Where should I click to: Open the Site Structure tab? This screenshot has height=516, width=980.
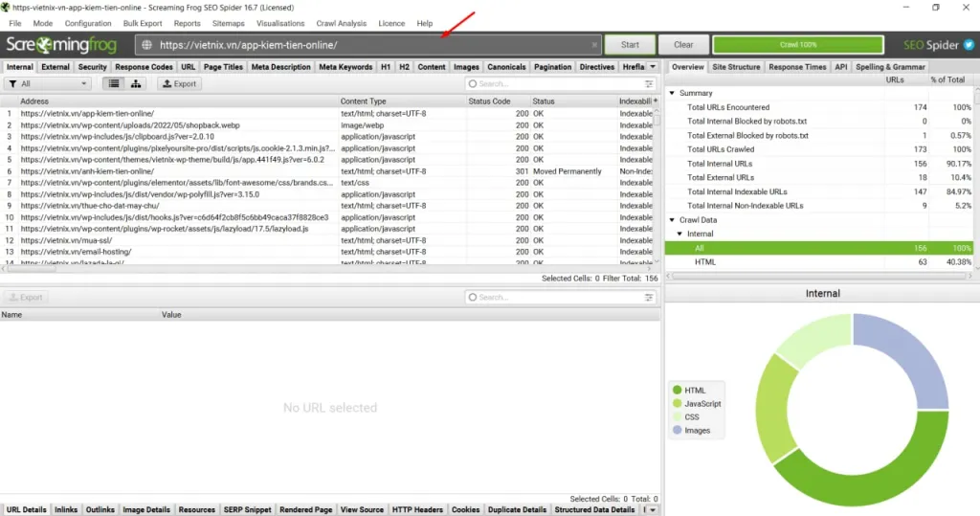(x=736, y=67)
